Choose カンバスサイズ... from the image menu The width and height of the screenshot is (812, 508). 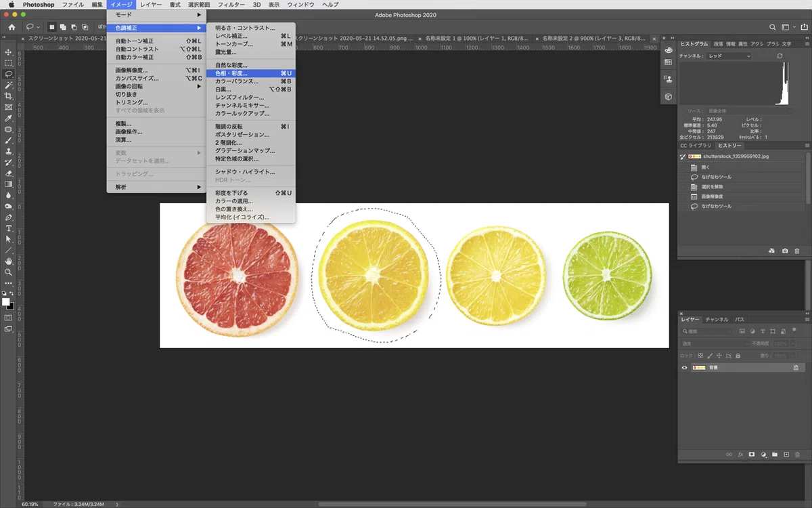click(x=156, y=79)
